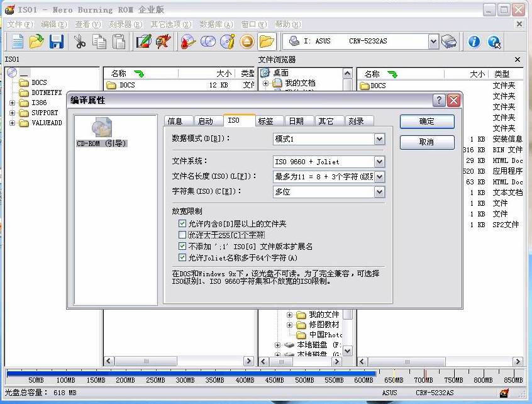Open a compilation via the open-folder icon
532x404 pixels.
click(36, 42)
